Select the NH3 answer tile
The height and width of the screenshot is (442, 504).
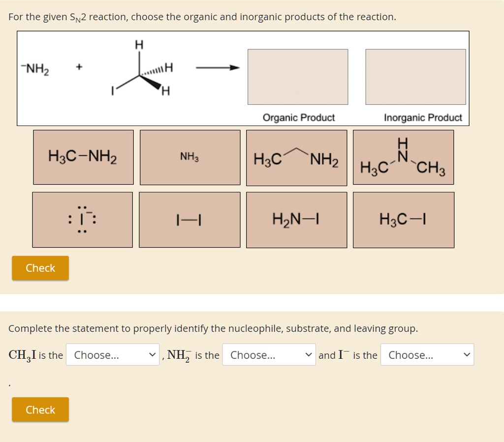click(x=190, y=157)
